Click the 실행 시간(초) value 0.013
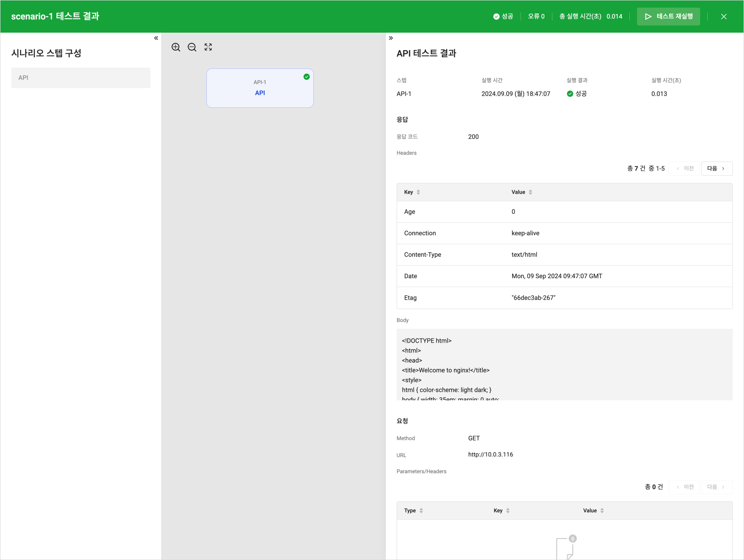 (659, 94)
